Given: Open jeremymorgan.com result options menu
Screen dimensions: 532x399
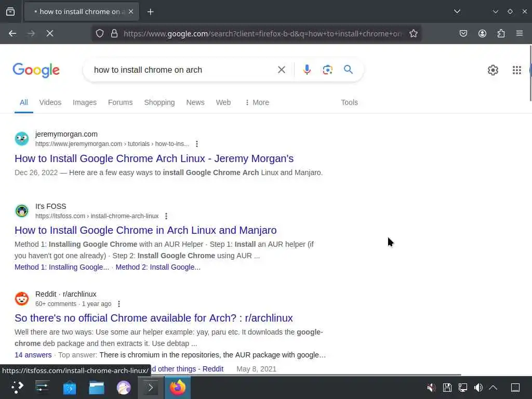Looking at the screenshot, I should pyautogui.click(x=197, y=144).
